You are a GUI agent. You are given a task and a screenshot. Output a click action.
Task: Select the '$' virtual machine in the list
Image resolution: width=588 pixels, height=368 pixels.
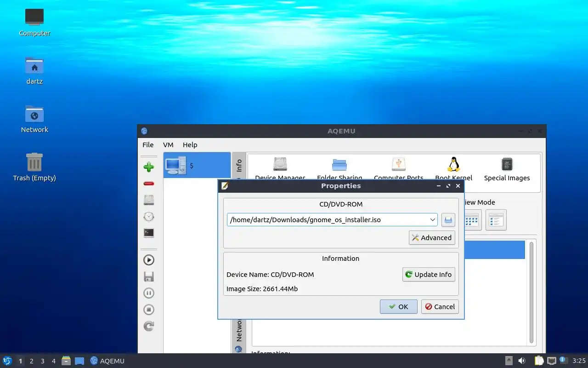(x=197, y=165)
